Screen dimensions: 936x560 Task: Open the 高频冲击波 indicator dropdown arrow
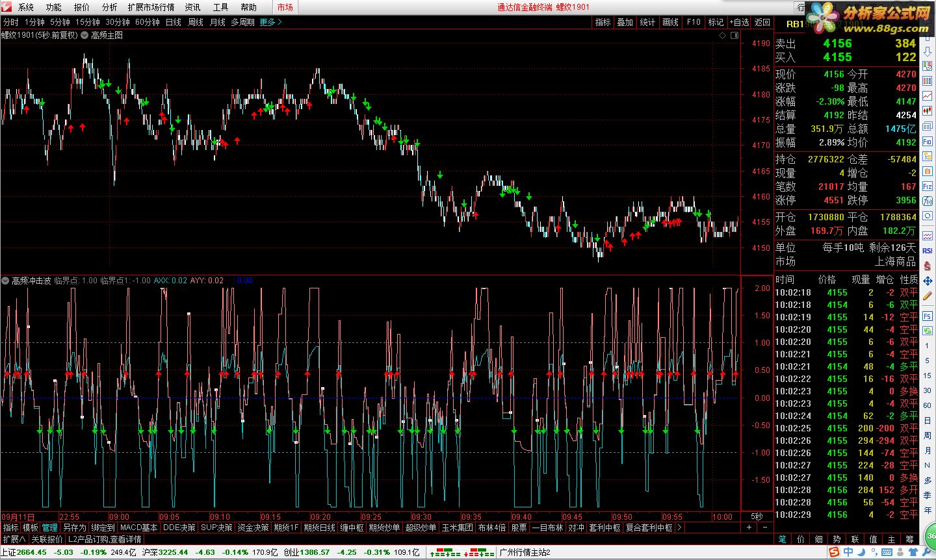pos(5,281)
